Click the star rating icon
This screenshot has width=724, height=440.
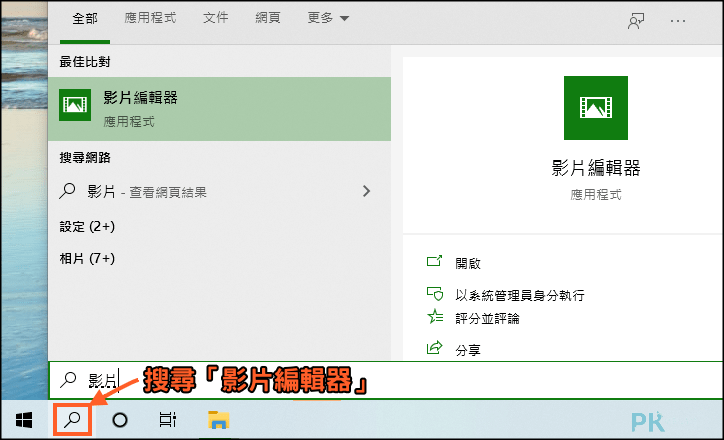tap(435, 317)
